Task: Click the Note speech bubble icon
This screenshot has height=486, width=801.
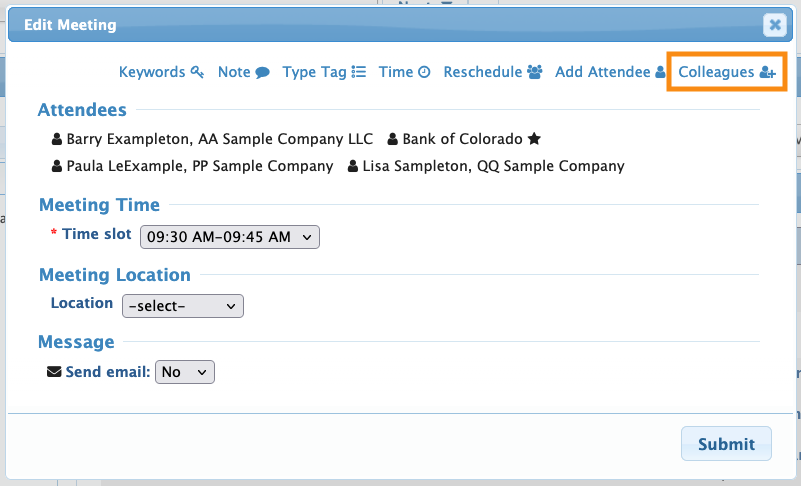Action: pos(263,72)
